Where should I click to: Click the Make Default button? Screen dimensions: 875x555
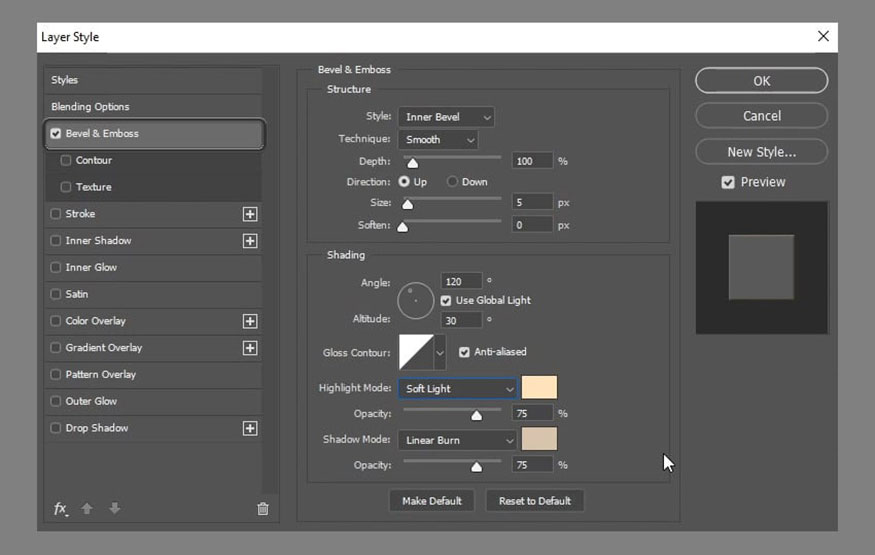[432, 501]
